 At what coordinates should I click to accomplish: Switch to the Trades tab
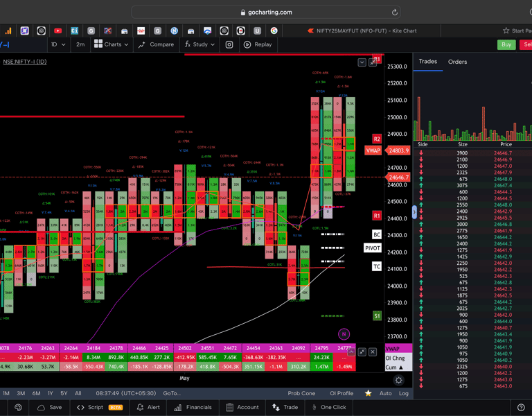point(428,62)
